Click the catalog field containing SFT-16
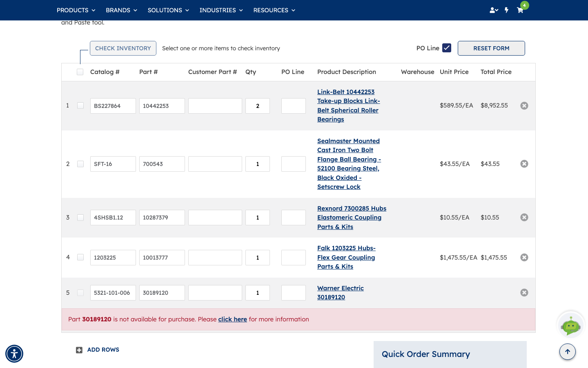Image resolution: width=588 pixels, height=368 pixels. click(113, 164)
